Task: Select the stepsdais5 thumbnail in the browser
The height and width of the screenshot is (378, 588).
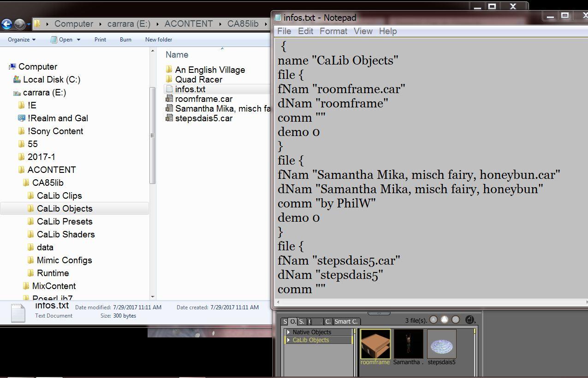Action: pyautogui.click(x=442, y=344)
